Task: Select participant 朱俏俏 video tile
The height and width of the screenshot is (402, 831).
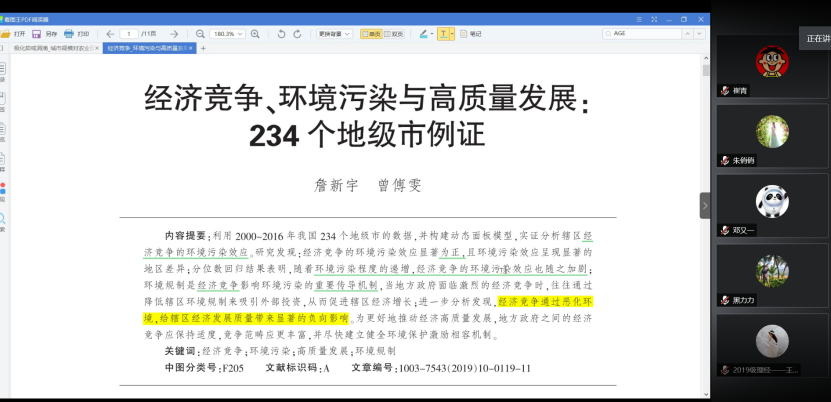Action: click(772, 136)
